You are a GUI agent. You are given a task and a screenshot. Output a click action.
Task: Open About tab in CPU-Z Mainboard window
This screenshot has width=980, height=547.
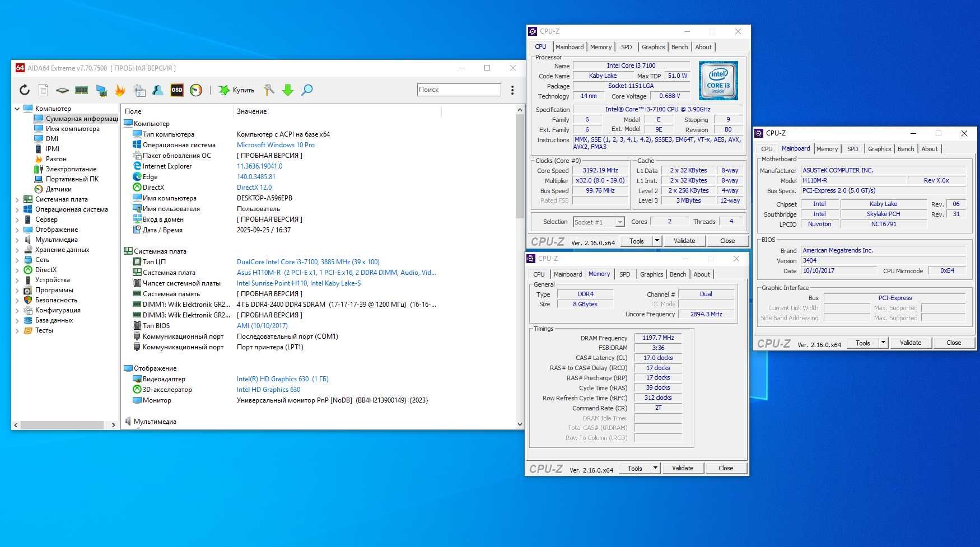pyautogui.click(x=930, y=149)
